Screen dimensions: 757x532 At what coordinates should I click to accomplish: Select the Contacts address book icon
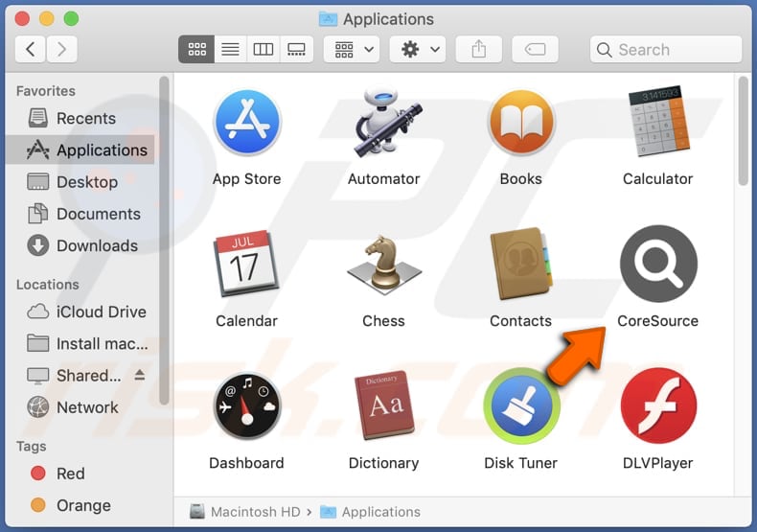click(x=521, y=264)
